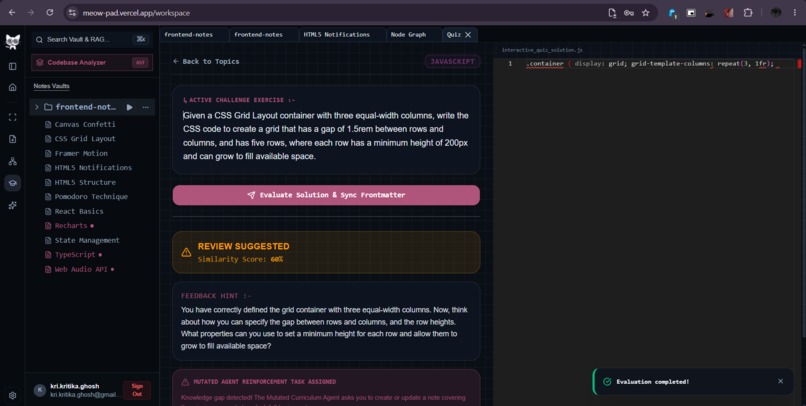
Task: Open the node graph icon in left rail
Action: pyautogui.click(x=13, y=161)
